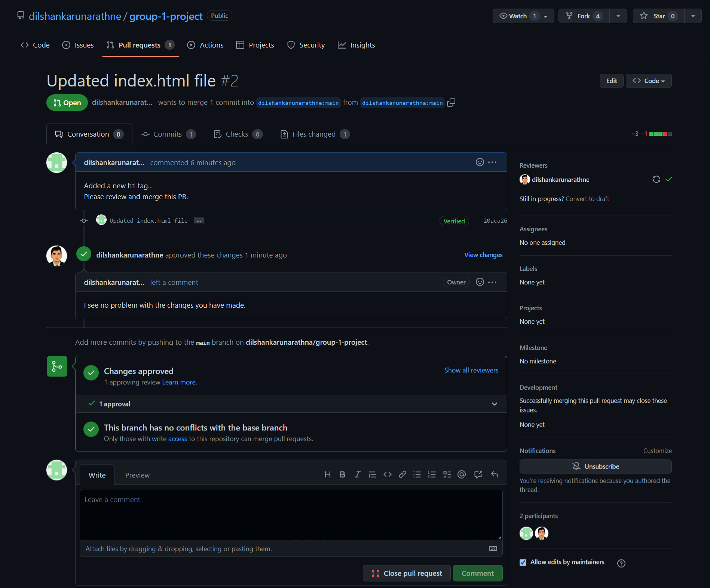Click first participant avatar
This screenshot has width=710, height=588.
click(526, 533)
